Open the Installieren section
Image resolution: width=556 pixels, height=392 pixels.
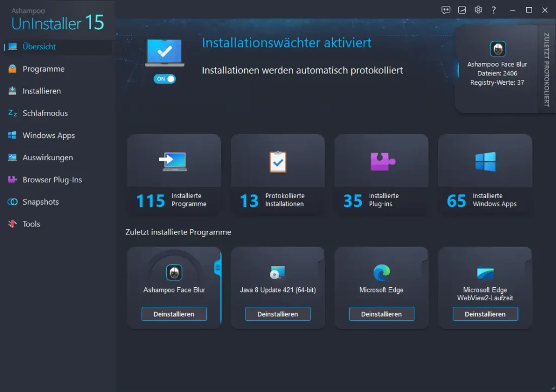click(x=41, y=91)
